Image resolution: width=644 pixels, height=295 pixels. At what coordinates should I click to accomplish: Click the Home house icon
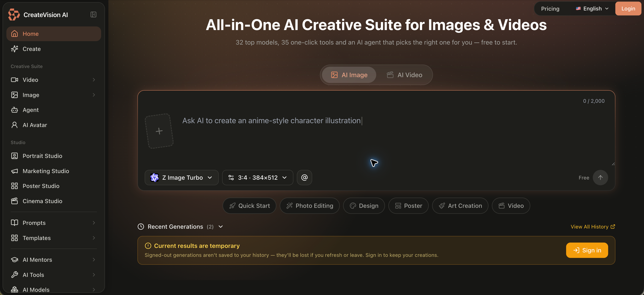(15, 34)
